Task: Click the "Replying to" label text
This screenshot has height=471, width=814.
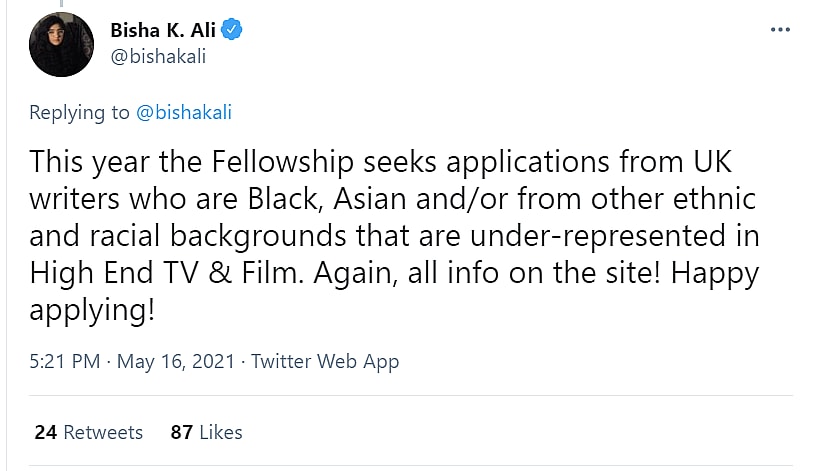Action: pos(80,113)
